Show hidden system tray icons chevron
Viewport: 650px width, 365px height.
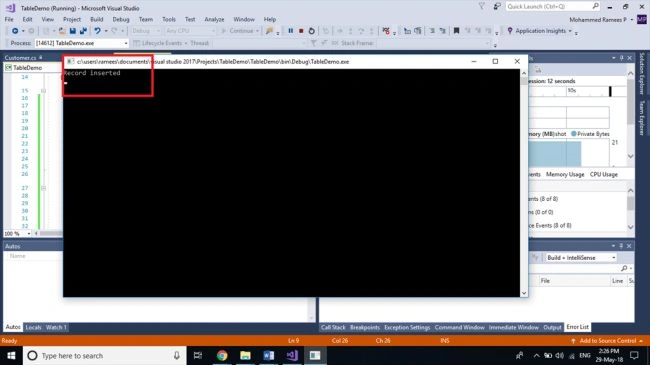(x=536, y=355)
